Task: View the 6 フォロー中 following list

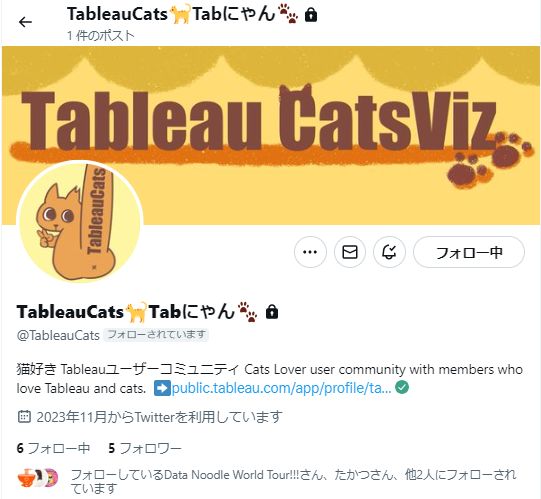Action: 53,448
